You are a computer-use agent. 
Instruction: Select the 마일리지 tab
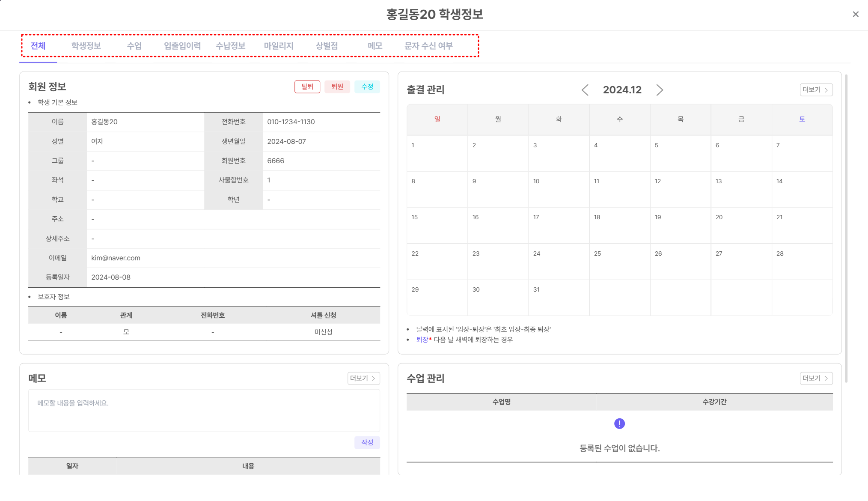279,46
